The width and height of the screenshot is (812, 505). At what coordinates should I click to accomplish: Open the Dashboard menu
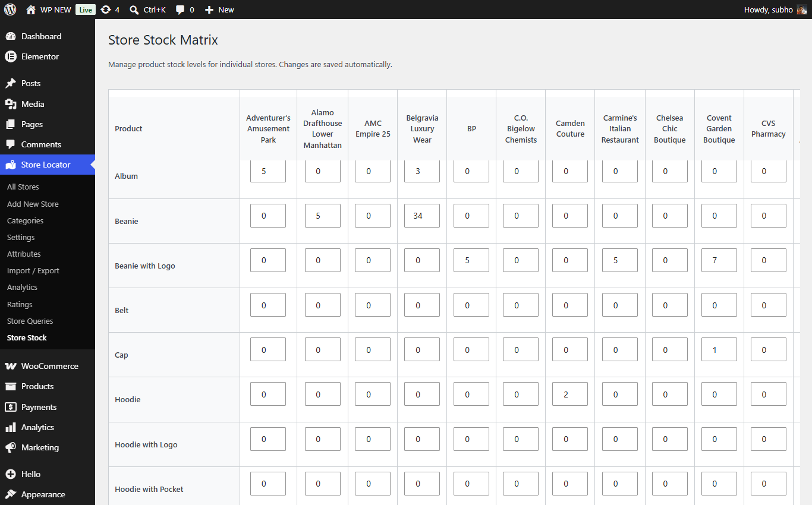[x=48, y=36]
